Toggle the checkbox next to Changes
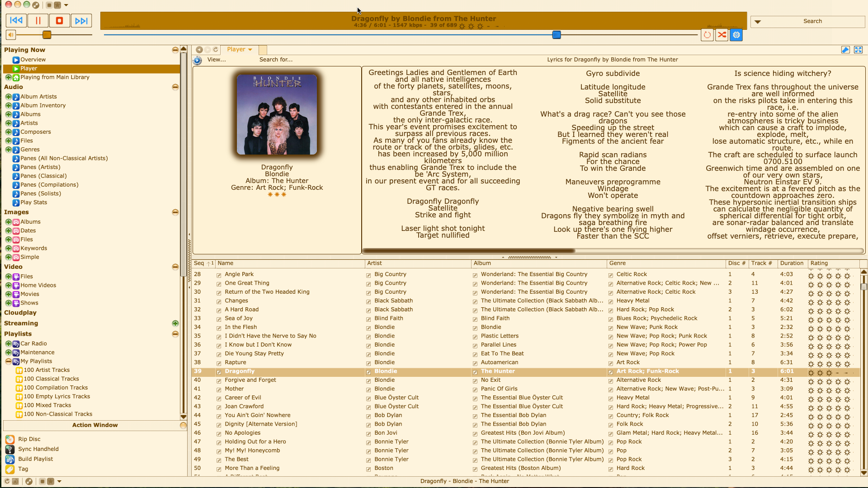The height and width of the screenshot is (488, 868). click(219, 301)
